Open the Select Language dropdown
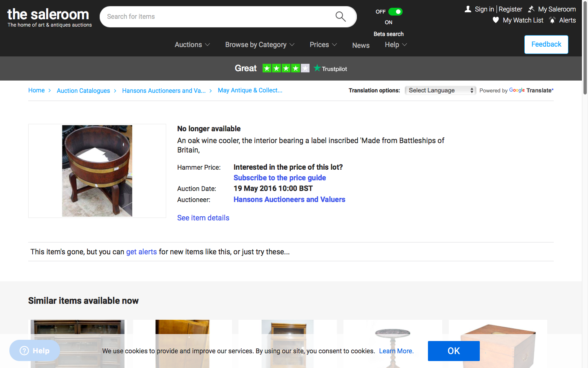Screen dimensions: 588x368 tap(440, 90)
